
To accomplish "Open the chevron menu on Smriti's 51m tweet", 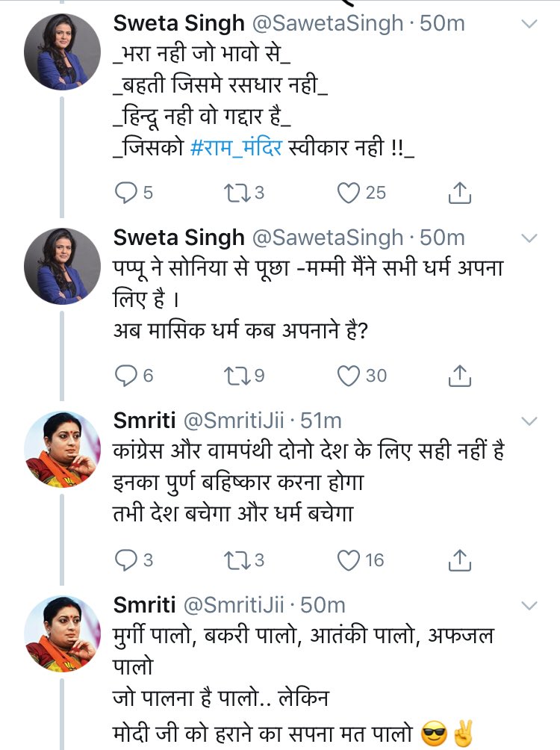I will (x=529, y=421).
